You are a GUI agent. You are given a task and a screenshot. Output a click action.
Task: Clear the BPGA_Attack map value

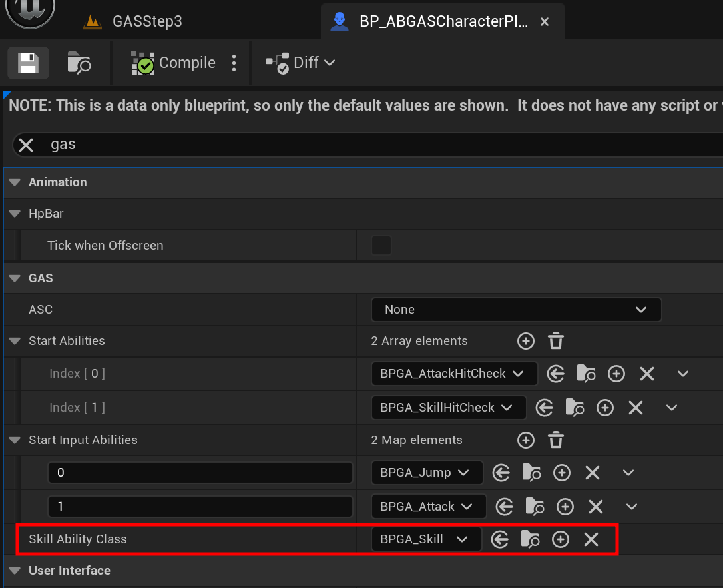click(596, 507)
